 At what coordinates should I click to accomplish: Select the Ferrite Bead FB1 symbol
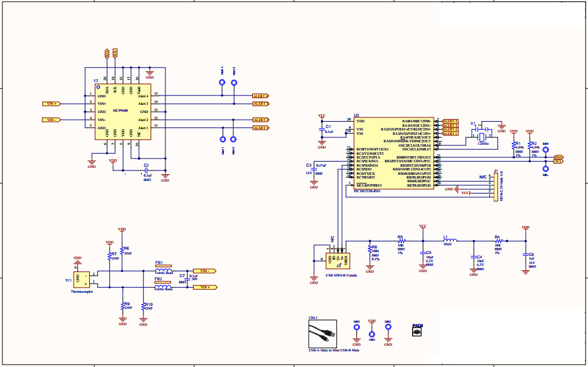(164, 270)
